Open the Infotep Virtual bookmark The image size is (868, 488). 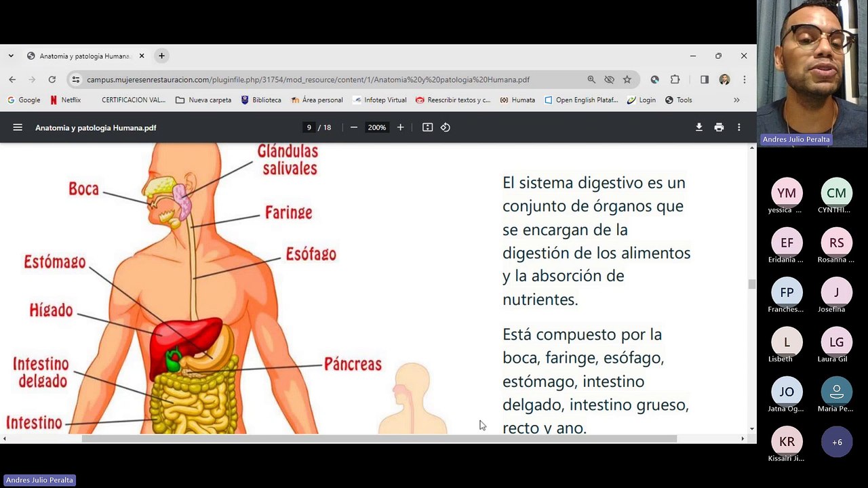379,100
